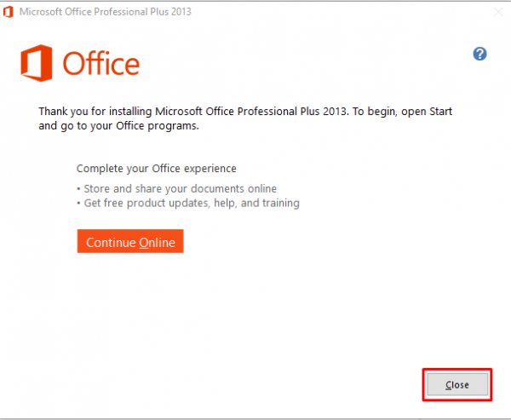Dismiss the dialog using the title bar X

497,10
